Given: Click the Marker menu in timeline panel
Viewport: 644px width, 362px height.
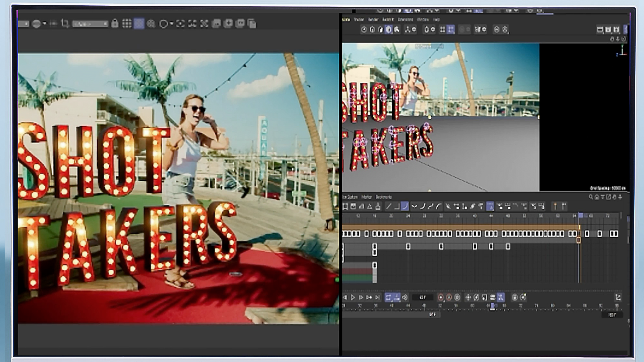Looking at the screenshot, I should [366, 197].
